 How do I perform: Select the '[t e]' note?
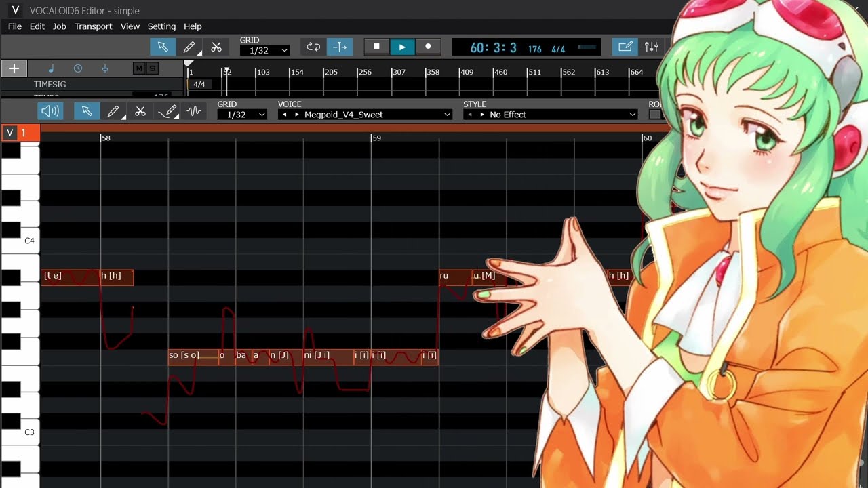(x=71, y=277)
